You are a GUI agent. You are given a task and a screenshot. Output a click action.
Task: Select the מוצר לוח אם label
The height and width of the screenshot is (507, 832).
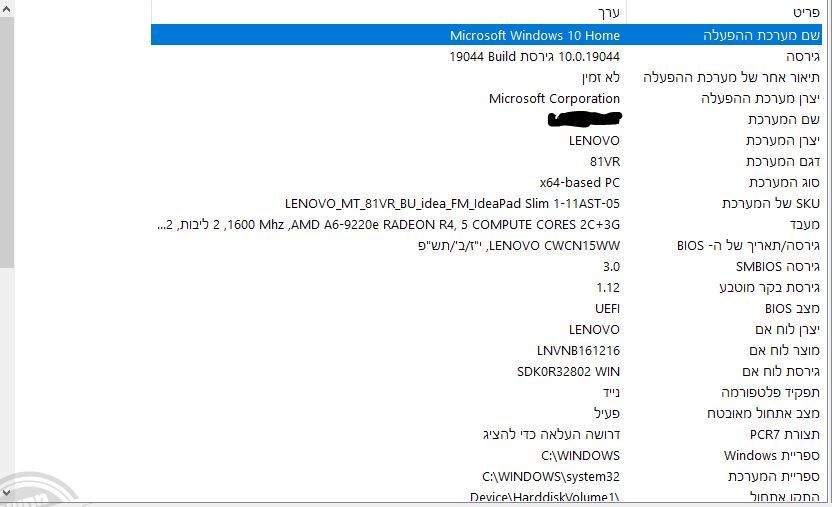(x=784, y=351)
